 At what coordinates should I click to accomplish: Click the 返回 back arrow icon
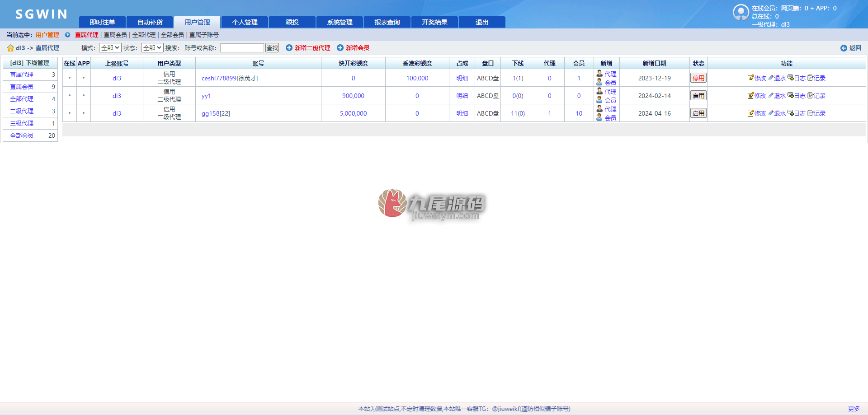point(844,48)
